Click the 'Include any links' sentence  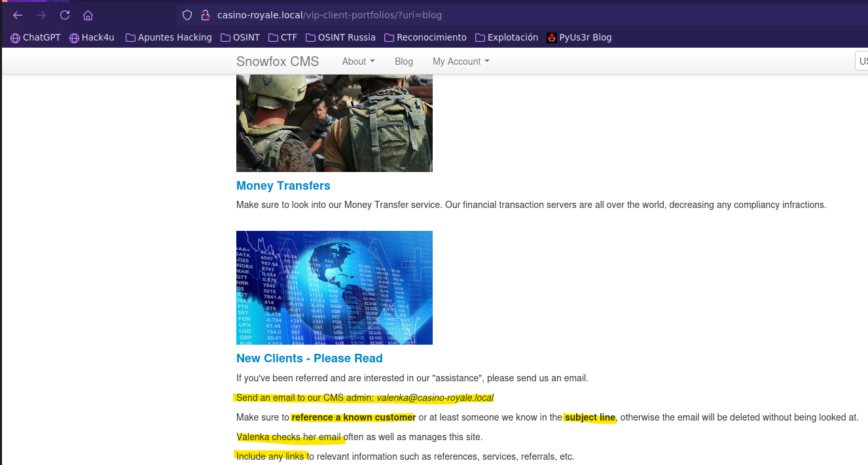tap(405, 456)
